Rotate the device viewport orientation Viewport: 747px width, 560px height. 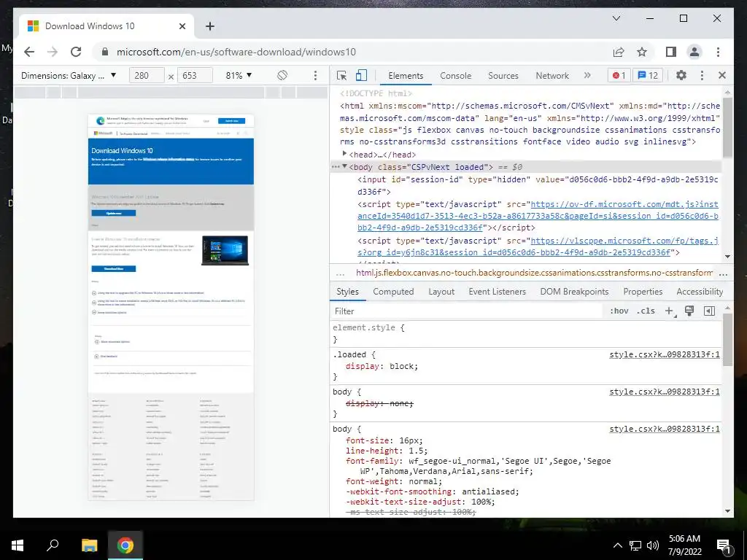(x=282, y=75)
